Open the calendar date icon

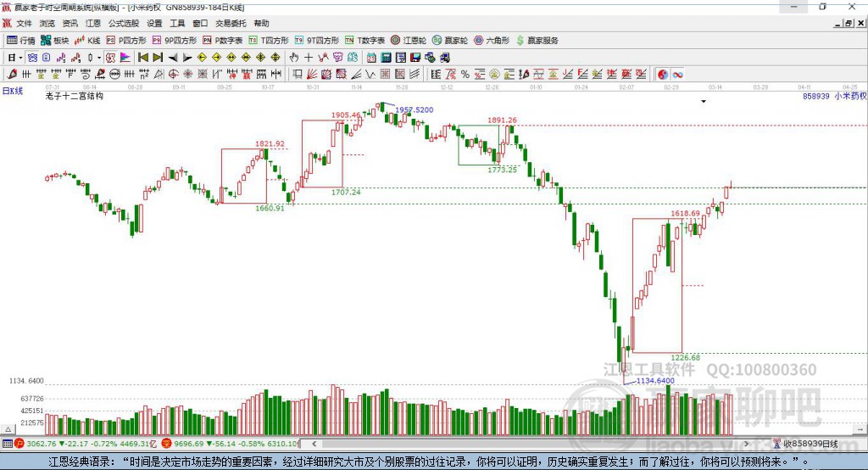(371, 58)
